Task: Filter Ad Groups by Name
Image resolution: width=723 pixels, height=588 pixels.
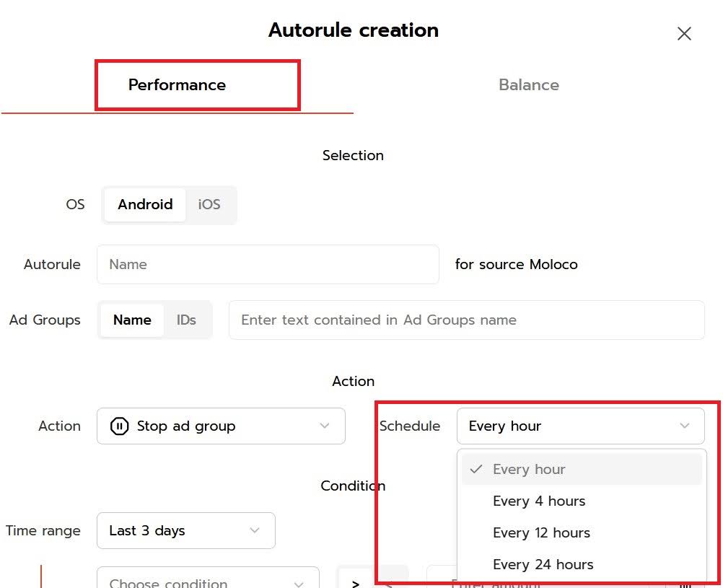Action: [132, 320]
